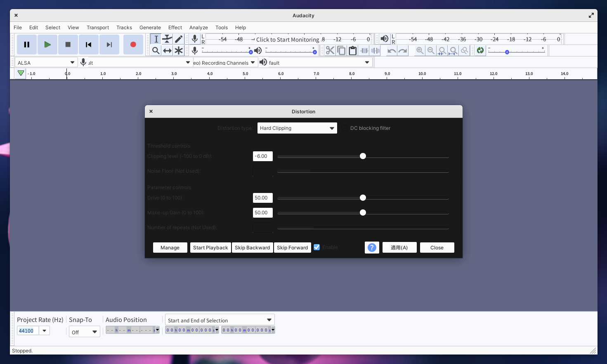
Task: Open the Transport menu
Action: [97, 28]
